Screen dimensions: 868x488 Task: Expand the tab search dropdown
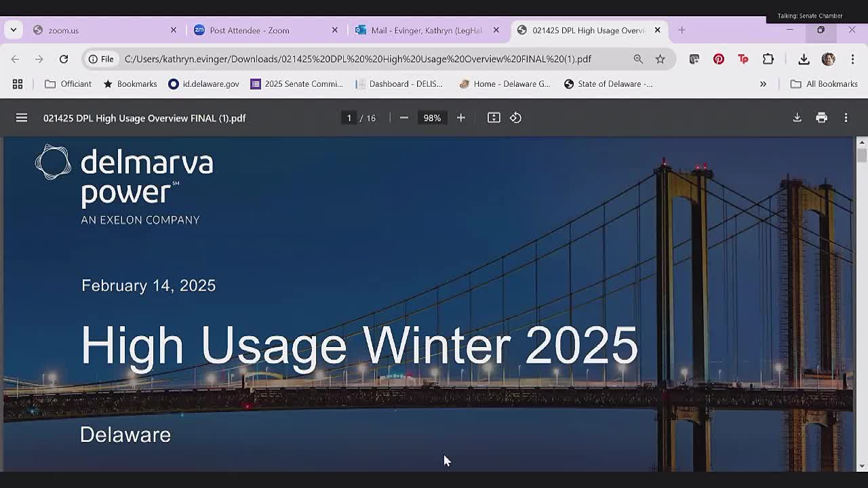click(14, 30)
